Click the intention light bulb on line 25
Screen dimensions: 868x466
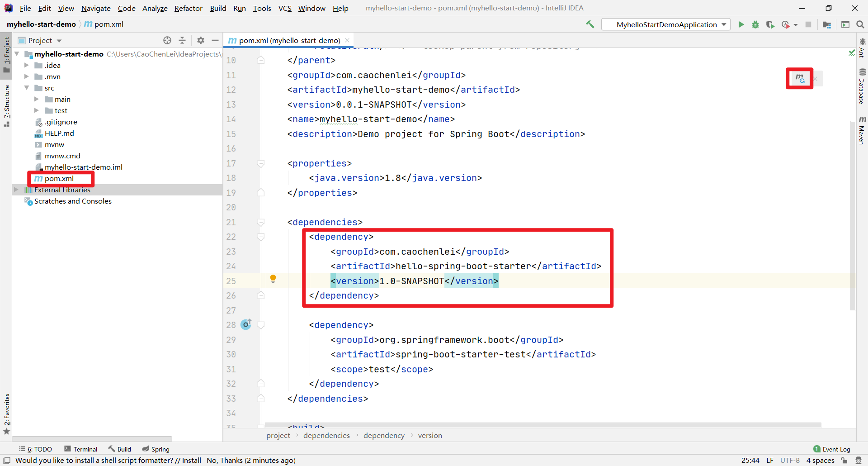(273, 279)
